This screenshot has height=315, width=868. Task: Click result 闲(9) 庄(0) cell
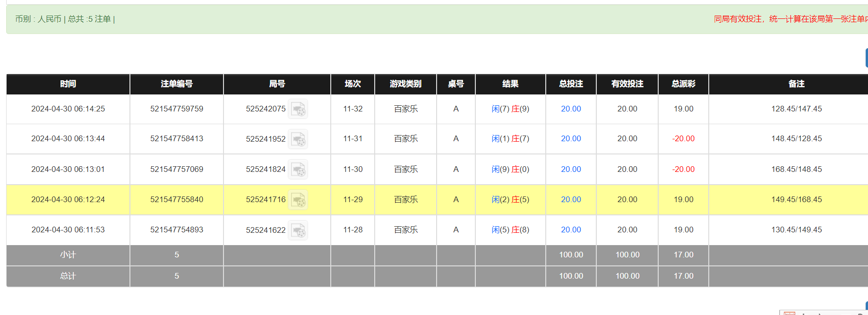[510, 169]
